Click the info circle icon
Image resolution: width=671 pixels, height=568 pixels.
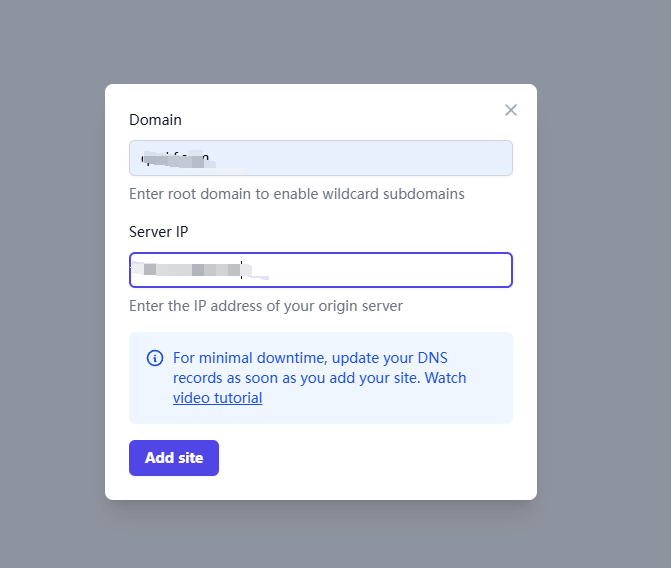[155, 358]
